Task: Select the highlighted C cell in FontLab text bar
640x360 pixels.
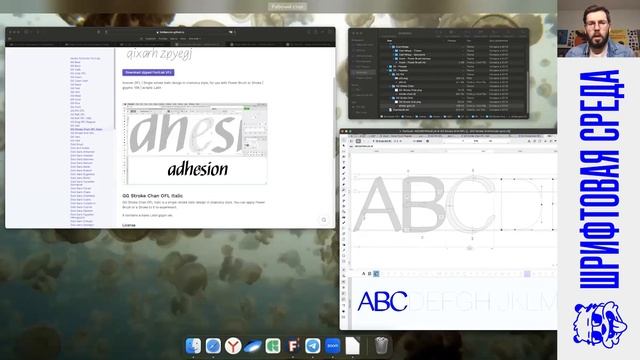Action: tap(376, 273)
